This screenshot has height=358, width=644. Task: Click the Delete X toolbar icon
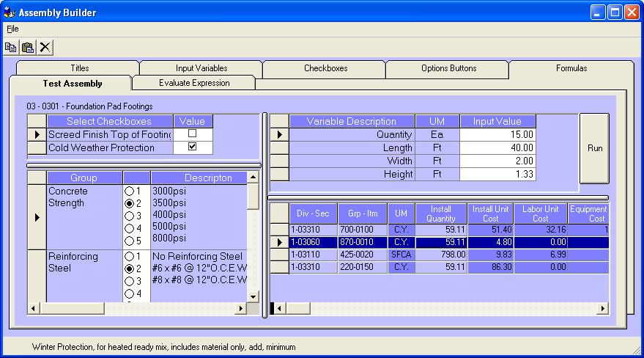coord(45,48)
